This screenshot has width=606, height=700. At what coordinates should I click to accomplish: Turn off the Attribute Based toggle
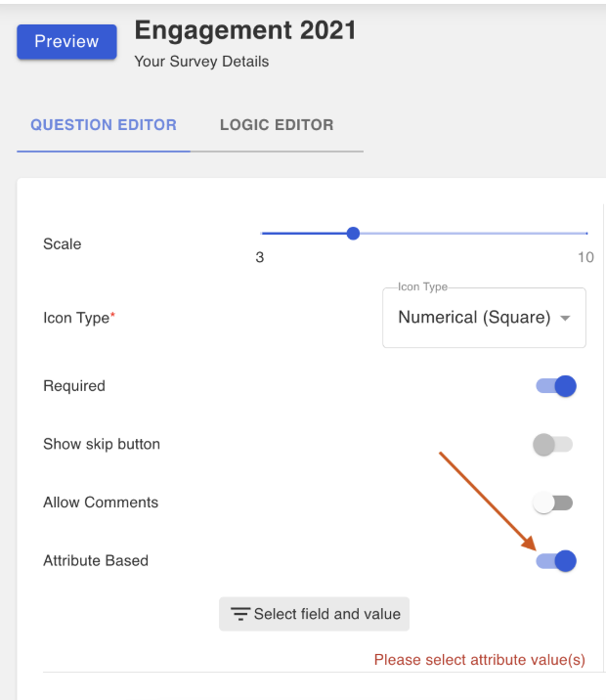click(556, 561)
